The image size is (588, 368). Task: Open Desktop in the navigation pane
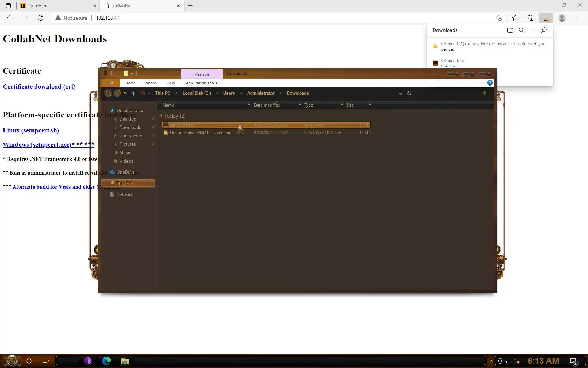pyautogui.click(x=128, y=119)
